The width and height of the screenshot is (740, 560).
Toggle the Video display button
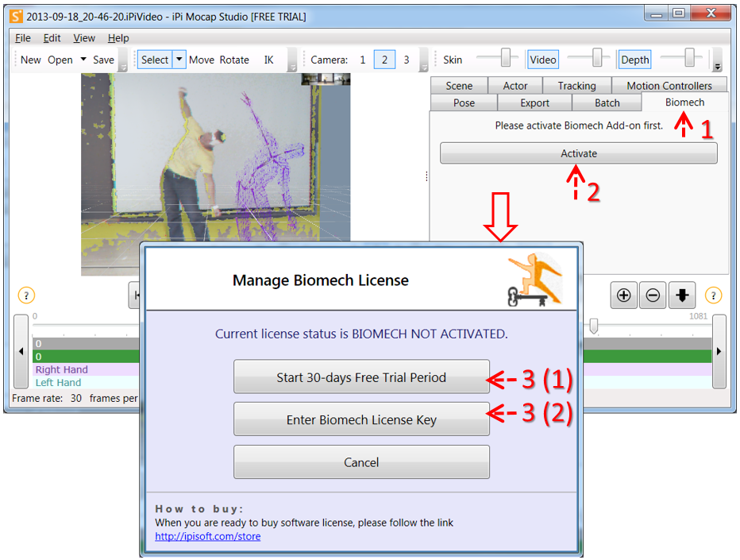tap(543, 60)
